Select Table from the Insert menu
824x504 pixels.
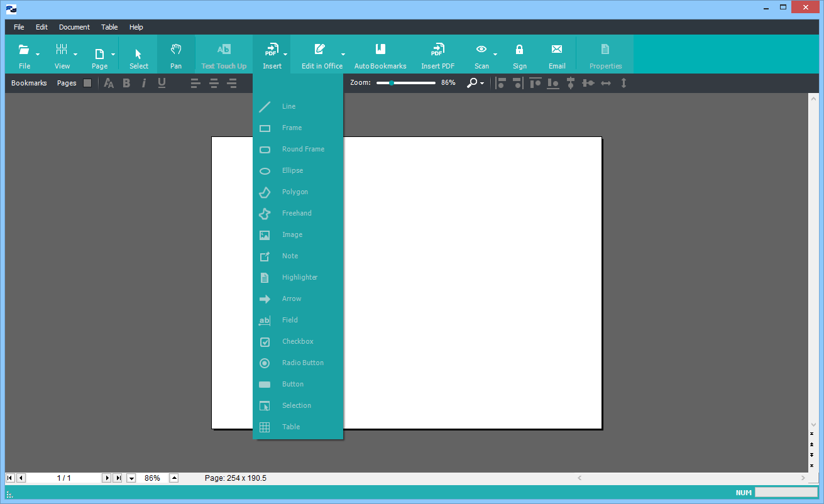coord(290,427)
